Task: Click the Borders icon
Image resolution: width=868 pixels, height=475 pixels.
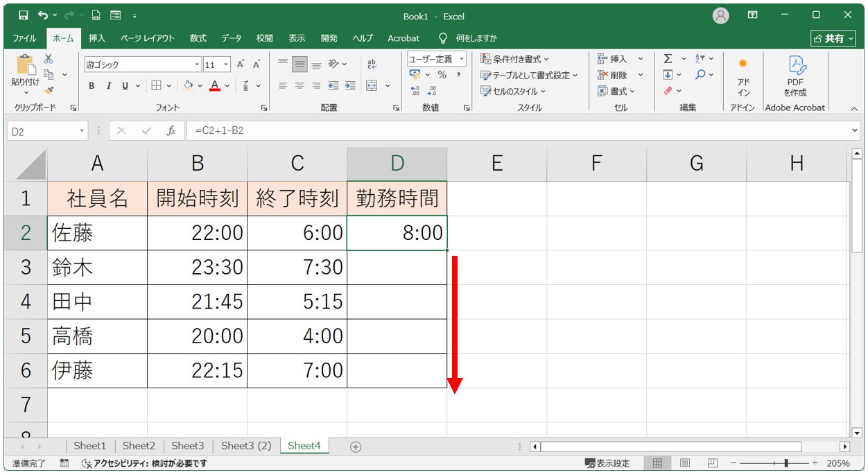Action: 156,86
